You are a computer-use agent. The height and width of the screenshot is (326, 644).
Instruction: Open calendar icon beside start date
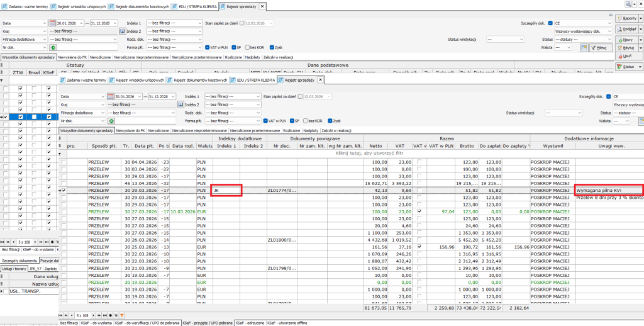click(52, 23)
